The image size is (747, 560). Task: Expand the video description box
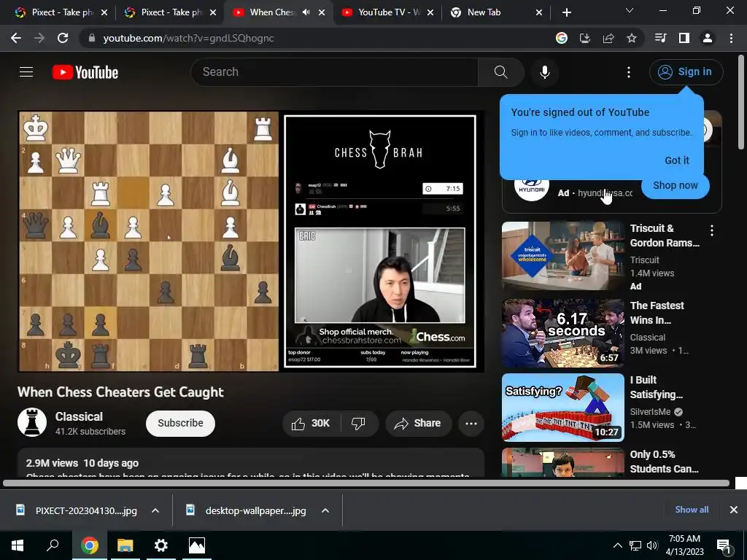click(x=251, y=463)
